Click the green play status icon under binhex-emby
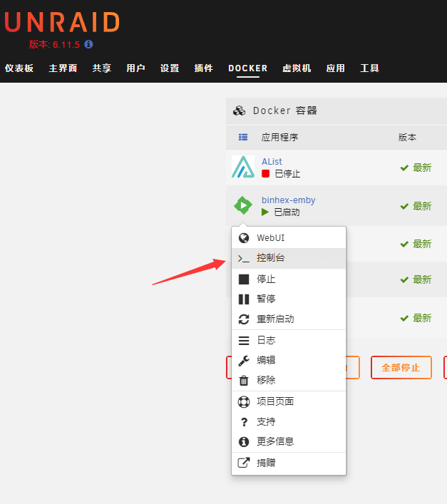This screenshot has width=447, height=504. click(x=265, y=212)
